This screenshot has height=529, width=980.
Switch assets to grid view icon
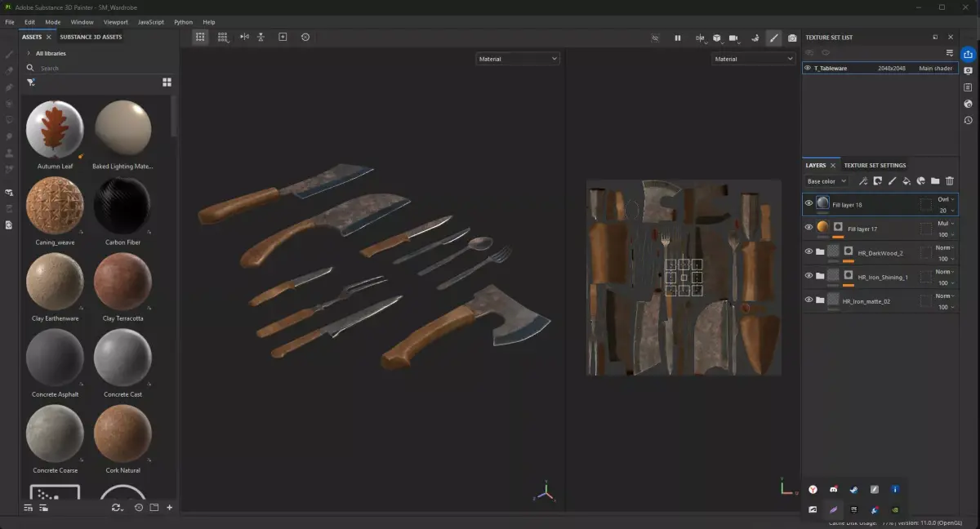tap(167, 82)
